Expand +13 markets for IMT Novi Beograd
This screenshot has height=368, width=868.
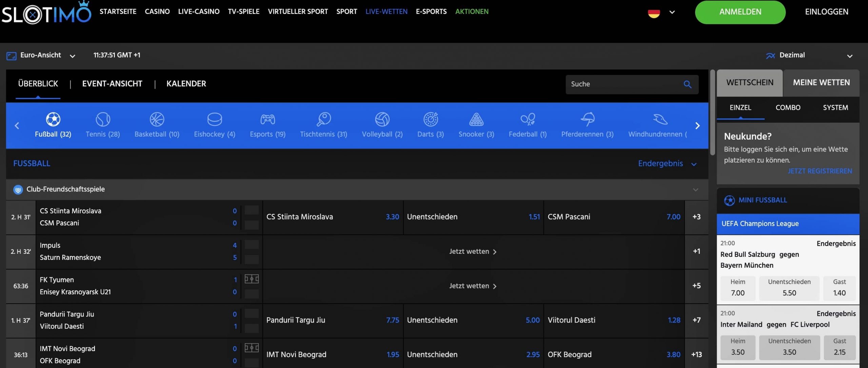tap(696, 354)
